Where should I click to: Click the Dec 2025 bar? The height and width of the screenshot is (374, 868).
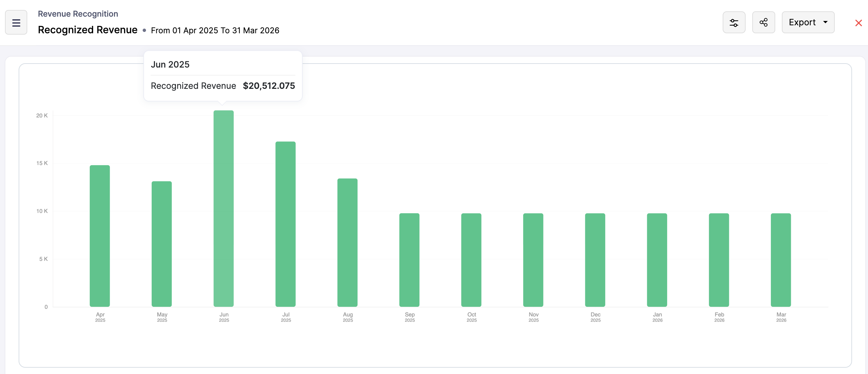(595, 260)
